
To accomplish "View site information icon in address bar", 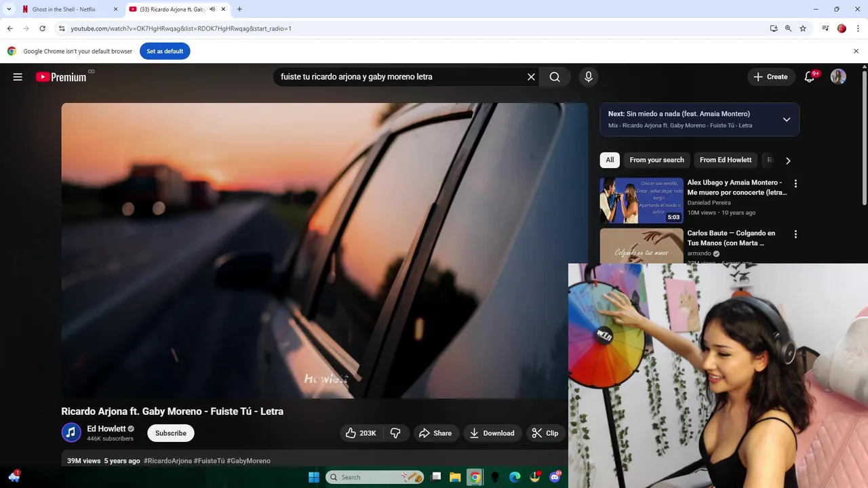I will coord(62,28).
